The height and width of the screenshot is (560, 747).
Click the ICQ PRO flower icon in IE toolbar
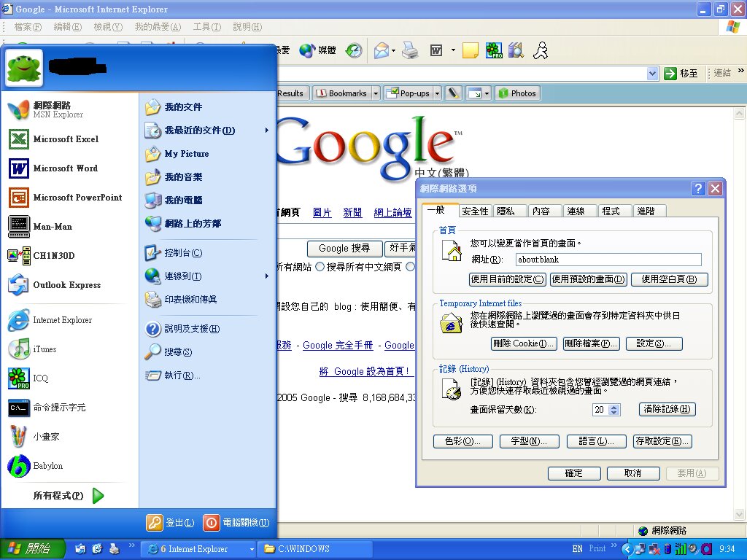(494, 50)
